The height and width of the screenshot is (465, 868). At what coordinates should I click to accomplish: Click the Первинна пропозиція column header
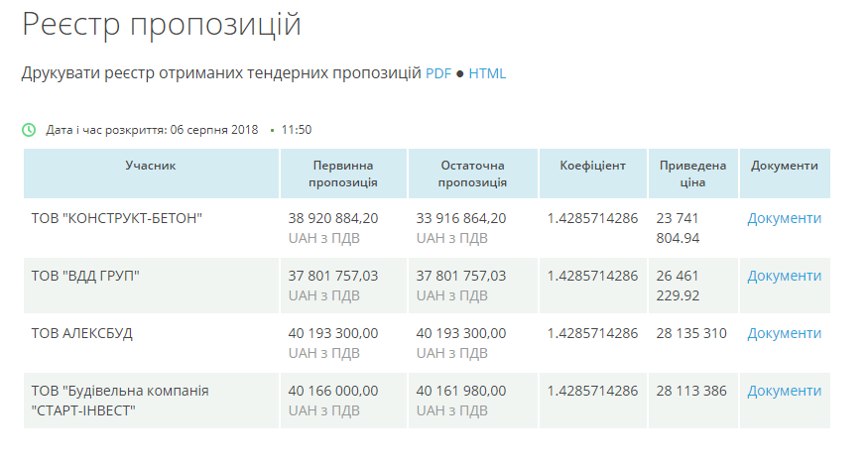pos(343,174)
